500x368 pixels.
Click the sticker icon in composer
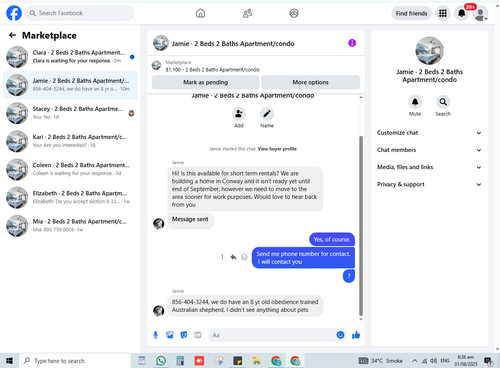click(184, 335)
